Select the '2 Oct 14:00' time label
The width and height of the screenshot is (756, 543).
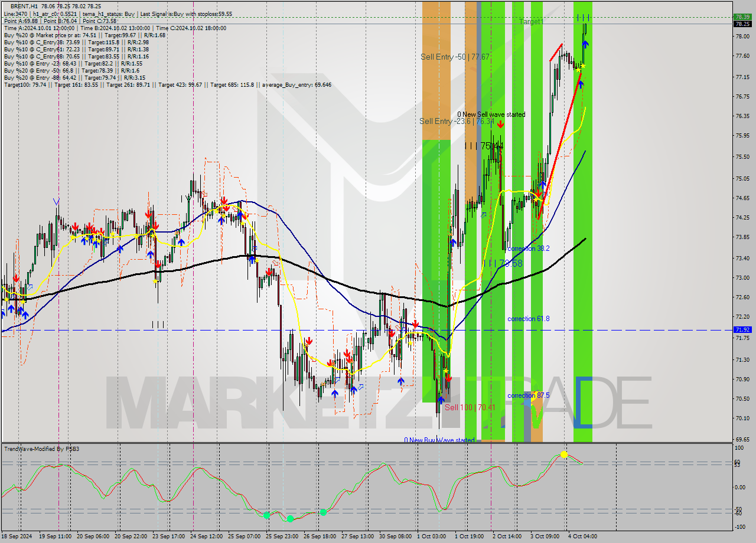coord(507,537)
